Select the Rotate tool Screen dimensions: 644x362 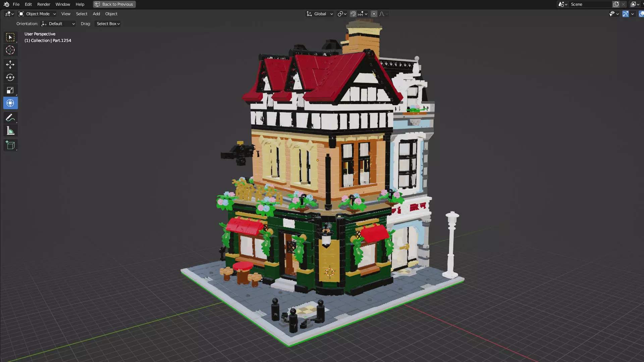pos(10,77)
